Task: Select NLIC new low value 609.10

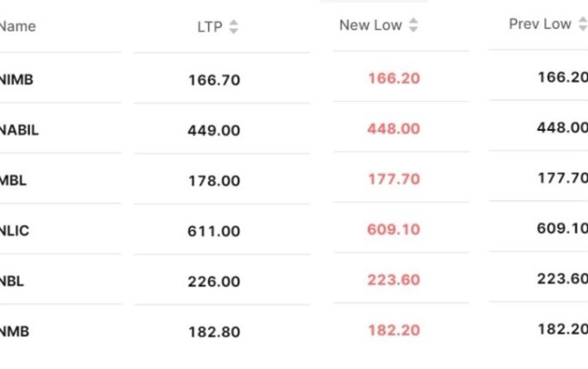Action: [x=394, y=230]
